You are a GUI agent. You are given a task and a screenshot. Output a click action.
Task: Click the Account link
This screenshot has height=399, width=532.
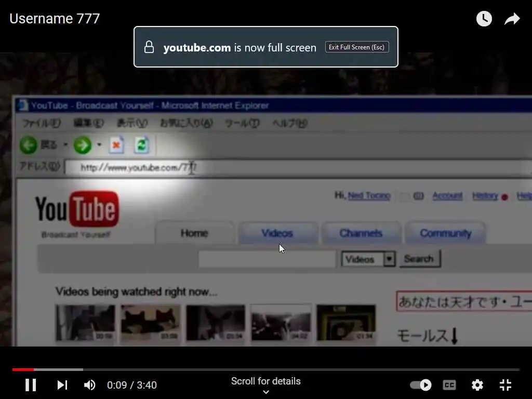(447, 196)
